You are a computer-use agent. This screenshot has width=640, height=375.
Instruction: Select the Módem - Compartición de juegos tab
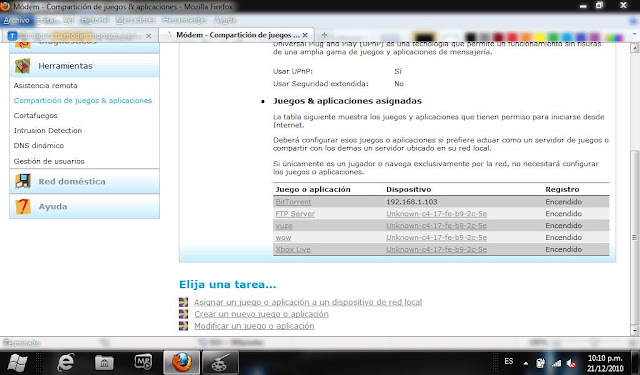point(236,35)
